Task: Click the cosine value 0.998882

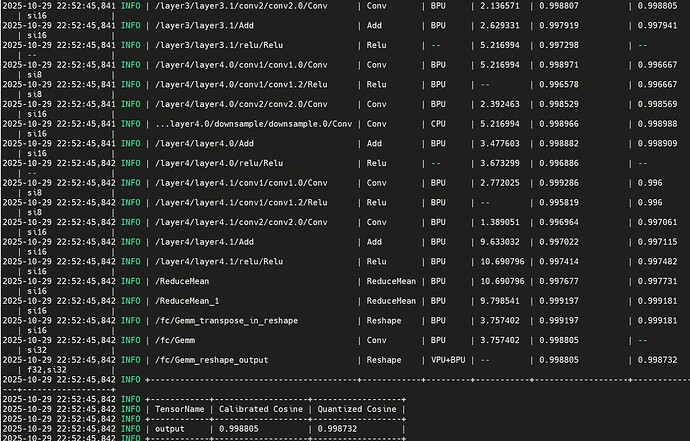Action: click(x=559, y=143)
